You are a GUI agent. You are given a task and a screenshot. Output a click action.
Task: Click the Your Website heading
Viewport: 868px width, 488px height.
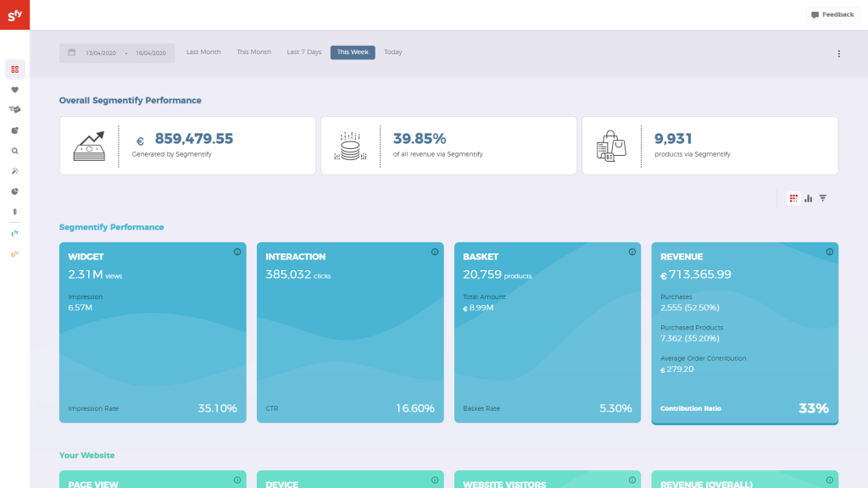click(x=87, y=455)
